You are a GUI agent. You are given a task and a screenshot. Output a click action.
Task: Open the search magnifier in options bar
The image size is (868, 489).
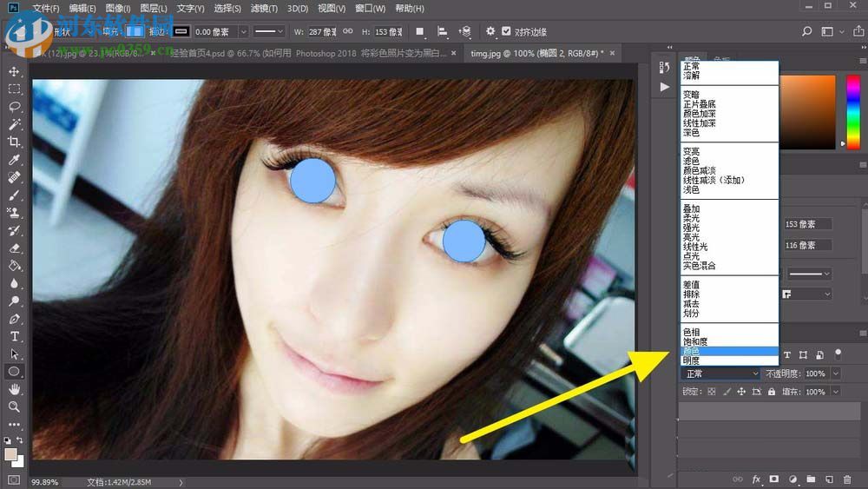pyautogui.click(x=806, y=31)
